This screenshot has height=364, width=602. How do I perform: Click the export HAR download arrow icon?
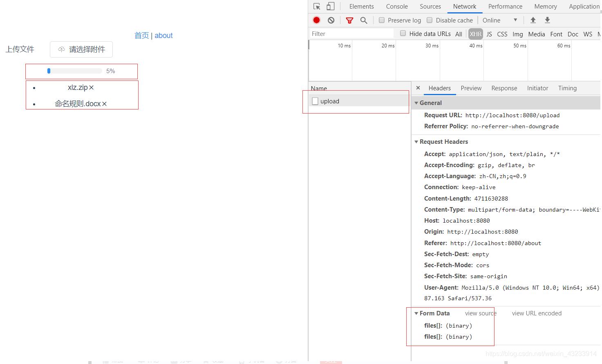[x=547, y=20]
